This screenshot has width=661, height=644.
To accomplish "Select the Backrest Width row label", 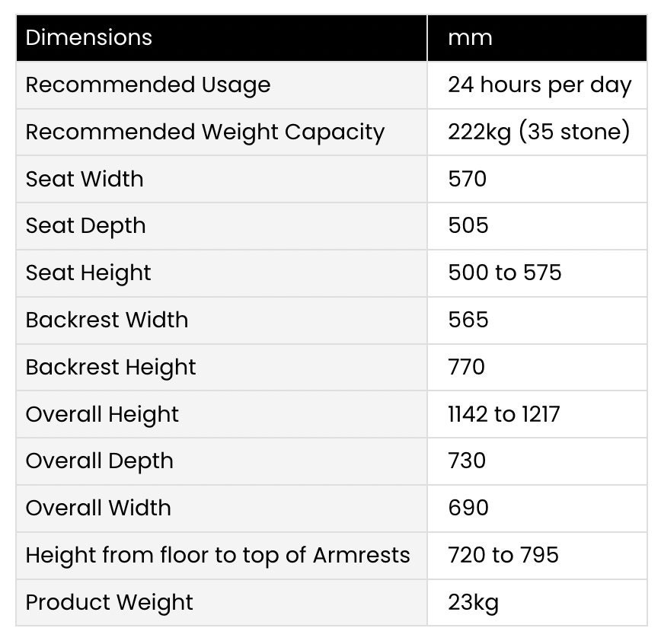I will click(107, 320).
